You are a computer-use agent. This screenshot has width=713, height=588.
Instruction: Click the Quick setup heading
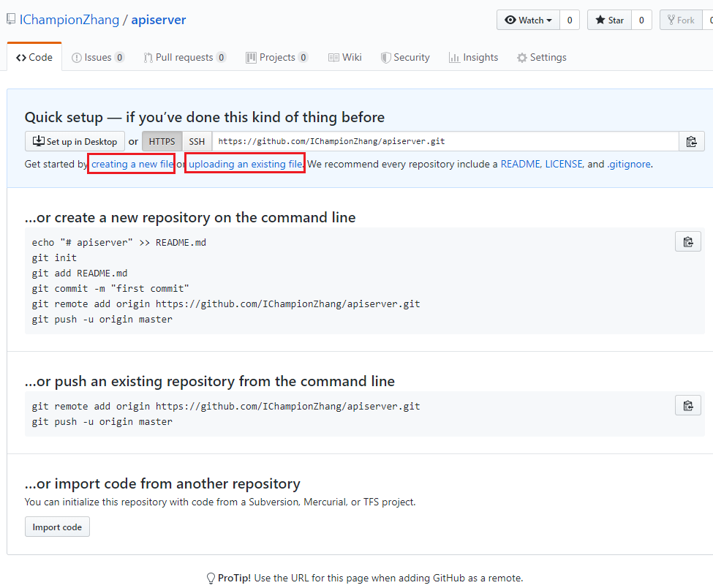click(x=205, y=117)
